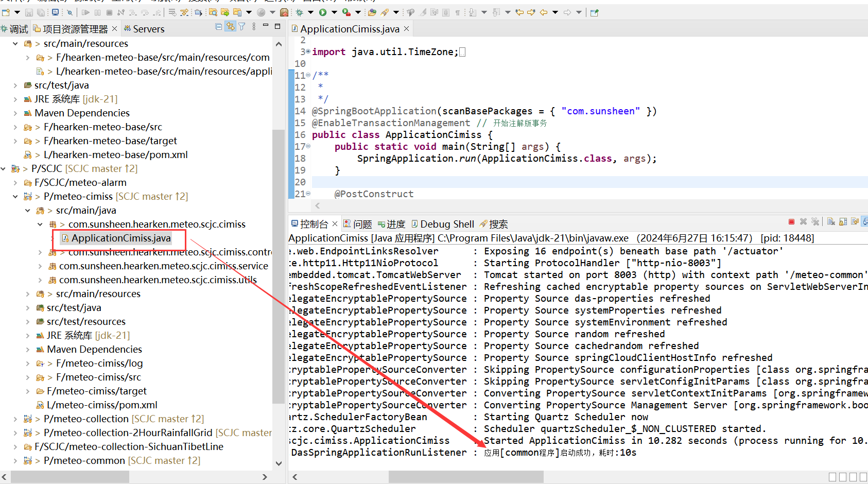Click the Collapse All icon in explorer panel

(219, 26)
